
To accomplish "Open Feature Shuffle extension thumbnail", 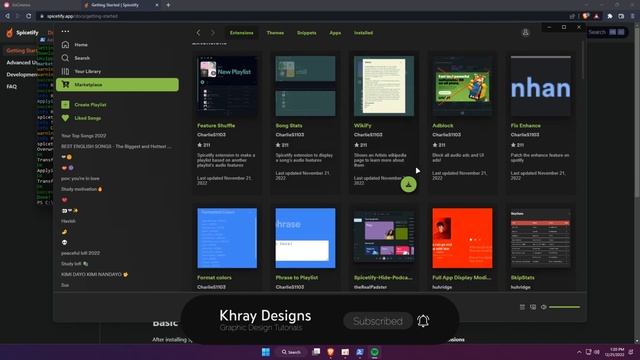I will [x=227, y=86].
